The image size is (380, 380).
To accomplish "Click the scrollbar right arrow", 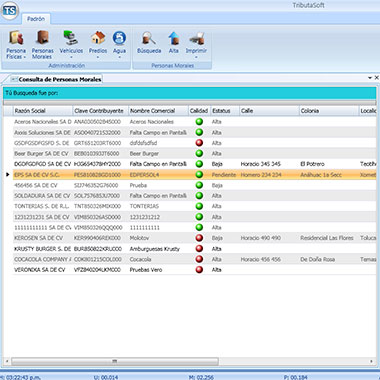I will [x=371, y=361].
